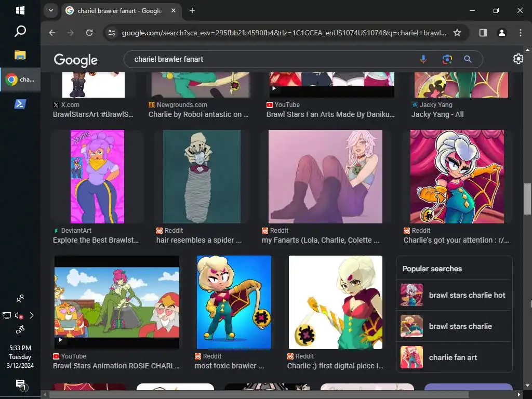Open Windows notification center icon
Screen dimensions: 532x399
20,384
